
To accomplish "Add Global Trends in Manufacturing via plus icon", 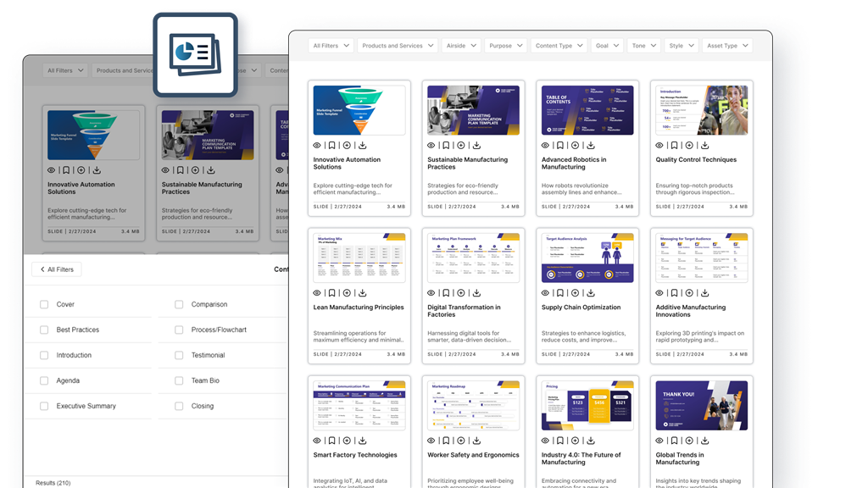I will [x=689, y=441].
